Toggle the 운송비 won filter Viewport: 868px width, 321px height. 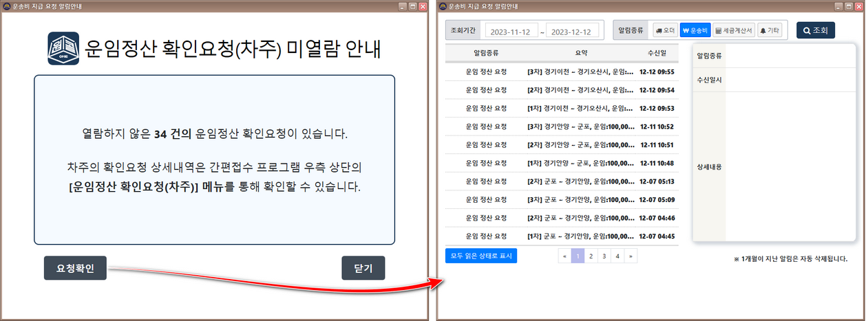tap(695, 30)
